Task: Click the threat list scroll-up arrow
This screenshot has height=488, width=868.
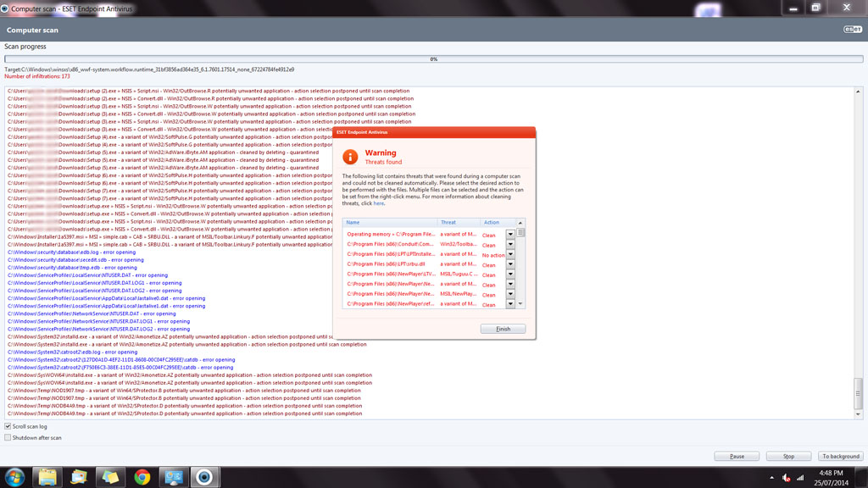Action: pyautogui.click(x=520, y=223)
